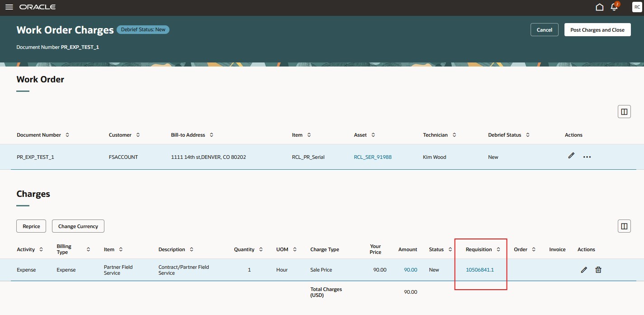Sort by Debrief Status column
Viewport: 644px width, 315px height.
[527, 135]
